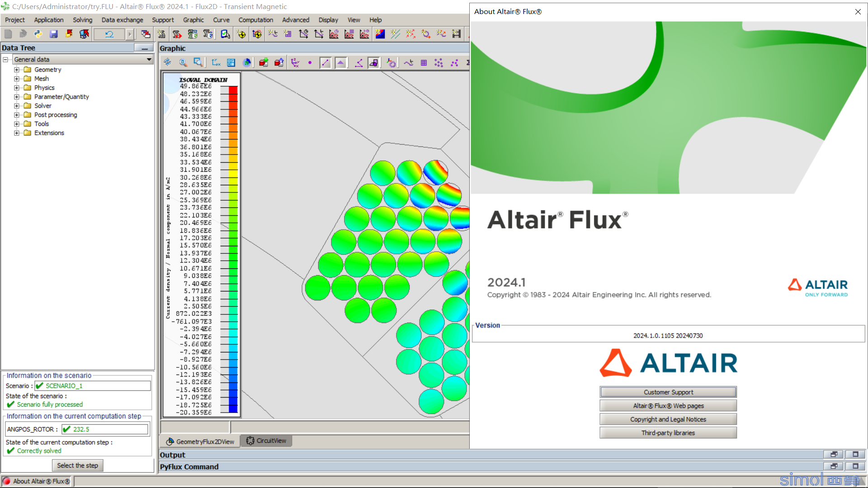The width and height of the screenshot is (868, 488).
Task: Click the four-views grid icon
Action: point(231,63)
